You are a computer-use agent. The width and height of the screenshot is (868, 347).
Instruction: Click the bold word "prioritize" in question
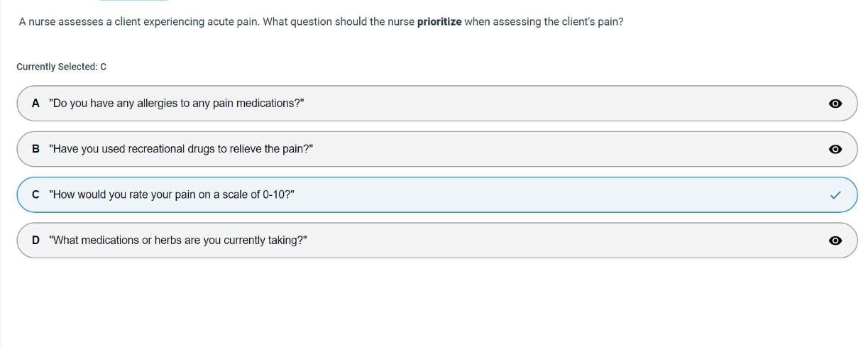[439, 22]
